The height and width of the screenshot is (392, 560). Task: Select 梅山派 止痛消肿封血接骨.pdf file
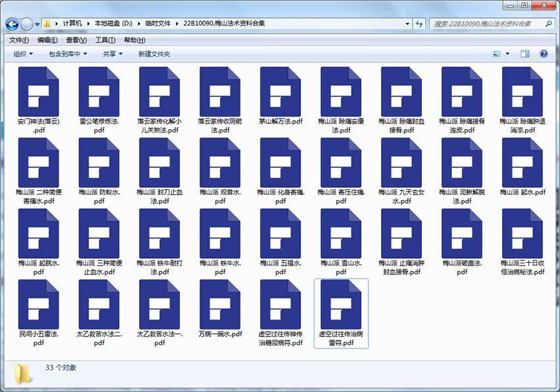coord(401,242)
